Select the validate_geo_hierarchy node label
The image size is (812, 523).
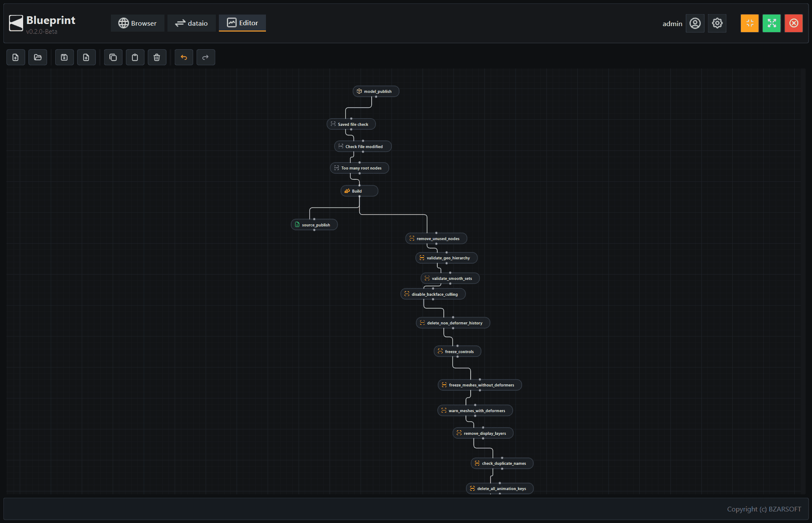coord(448,258)
